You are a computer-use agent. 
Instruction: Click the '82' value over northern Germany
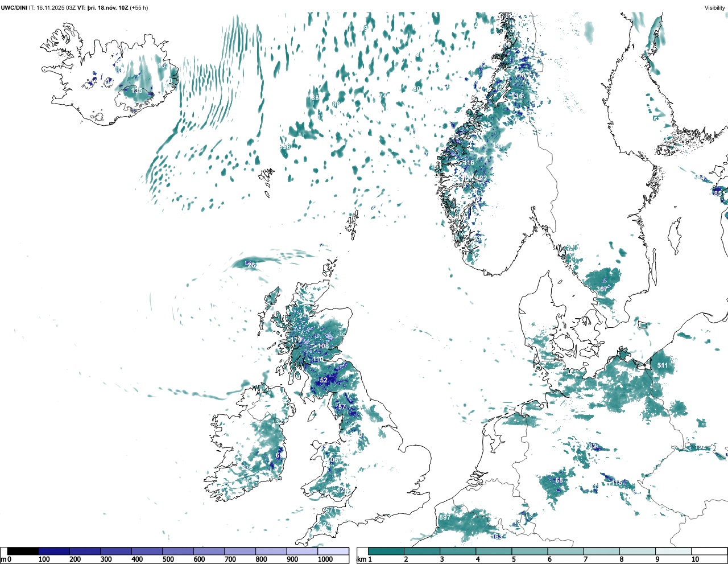point(594,446)
